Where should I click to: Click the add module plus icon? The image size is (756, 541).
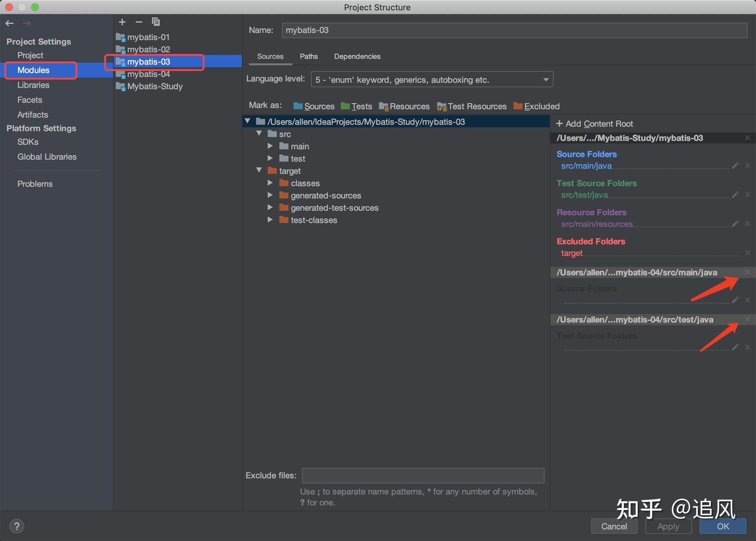pos(122,22)
